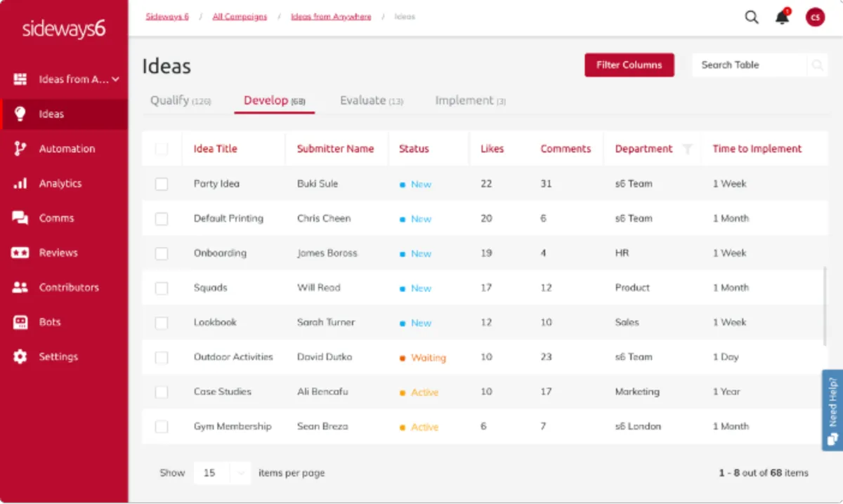Switch to the Implement tab

(x=470, y=100)
